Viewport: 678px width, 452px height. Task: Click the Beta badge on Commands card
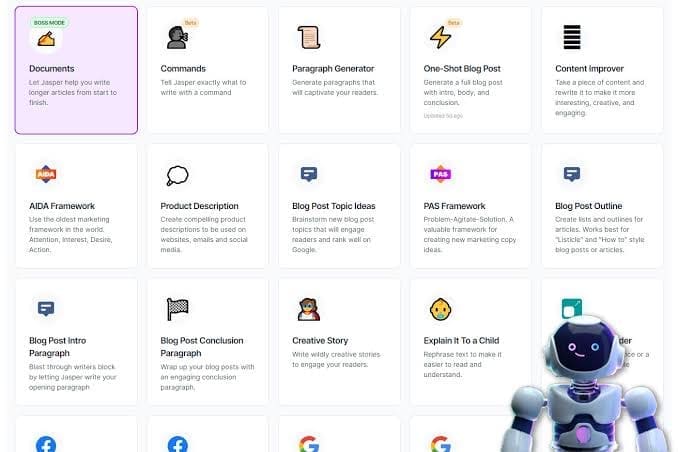point(191,21)
